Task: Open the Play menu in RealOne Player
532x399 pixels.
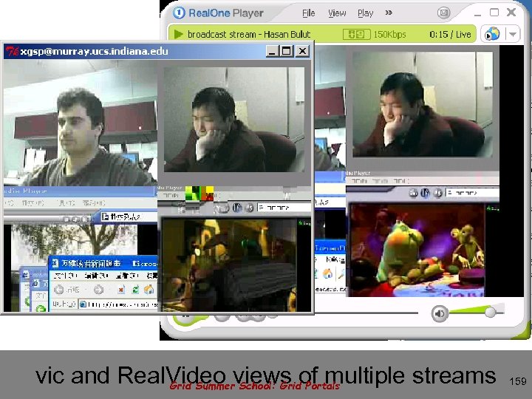Action: tap(366, 13)
